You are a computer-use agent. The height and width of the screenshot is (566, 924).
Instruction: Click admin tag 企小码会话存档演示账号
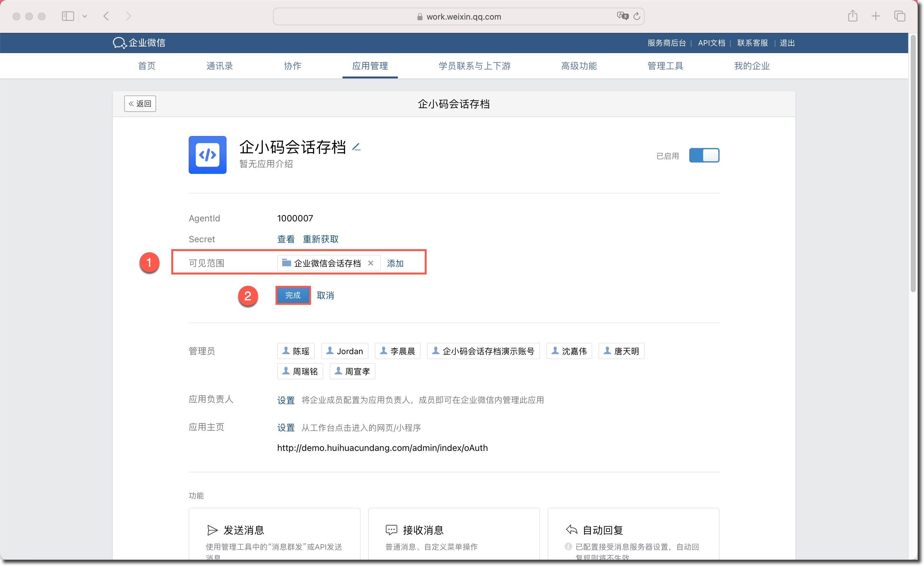point(483,351)
